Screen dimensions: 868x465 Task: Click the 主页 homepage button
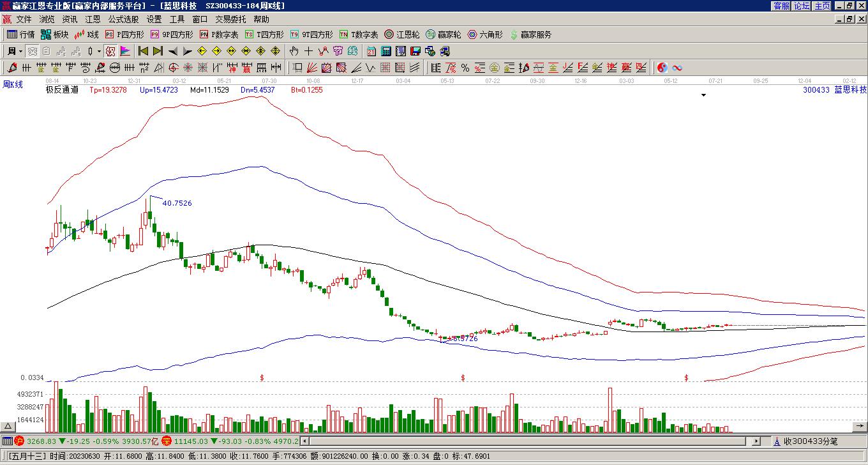(822, 6)
